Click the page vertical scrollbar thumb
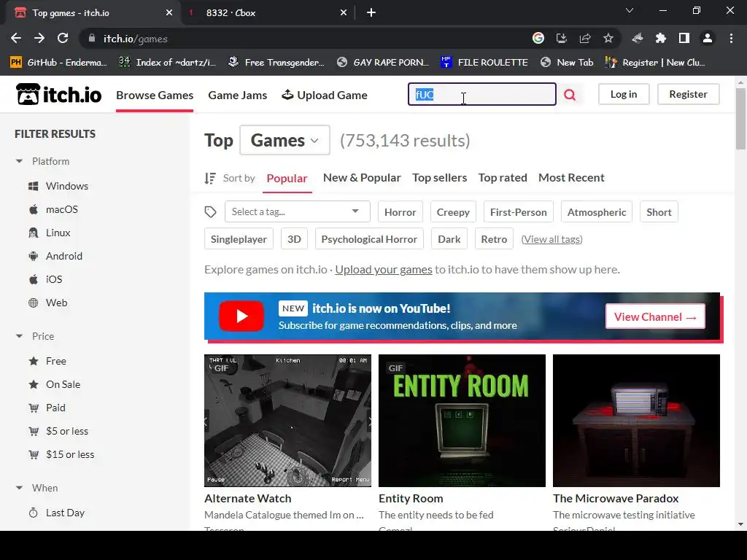747x560 pixels. tap(740, 119)
